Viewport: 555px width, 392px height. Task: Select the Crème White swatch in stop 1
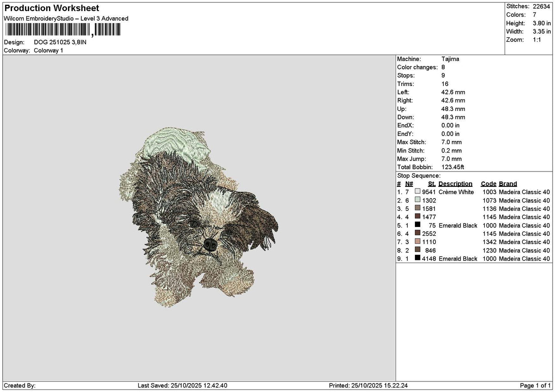tap(418, 192)
